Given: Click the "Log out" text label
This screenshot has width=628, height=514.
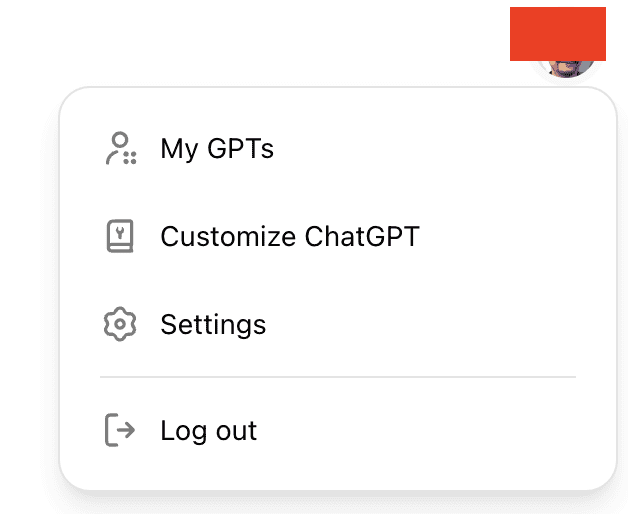Looking at the screenshot, I should 209,431.
